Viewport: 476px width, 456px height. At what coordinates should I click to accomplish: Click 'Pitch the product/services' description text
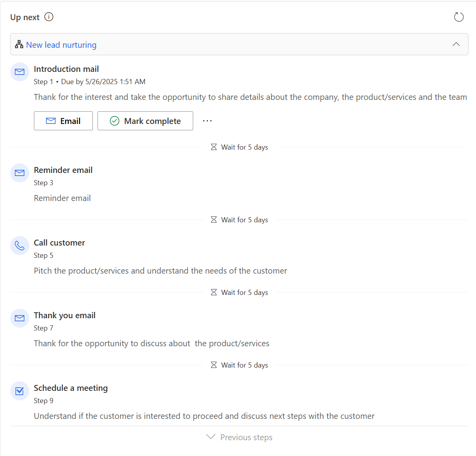[x=160, y=271]
